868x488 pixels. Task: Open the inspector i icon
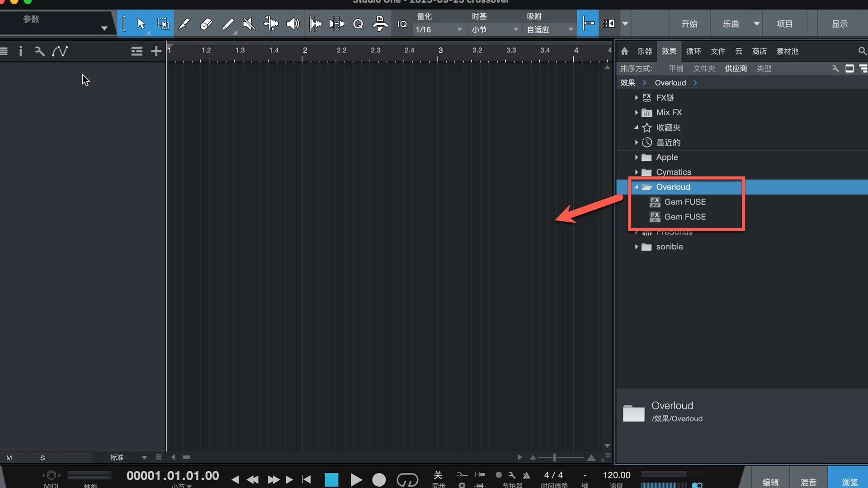pos(20,51)
